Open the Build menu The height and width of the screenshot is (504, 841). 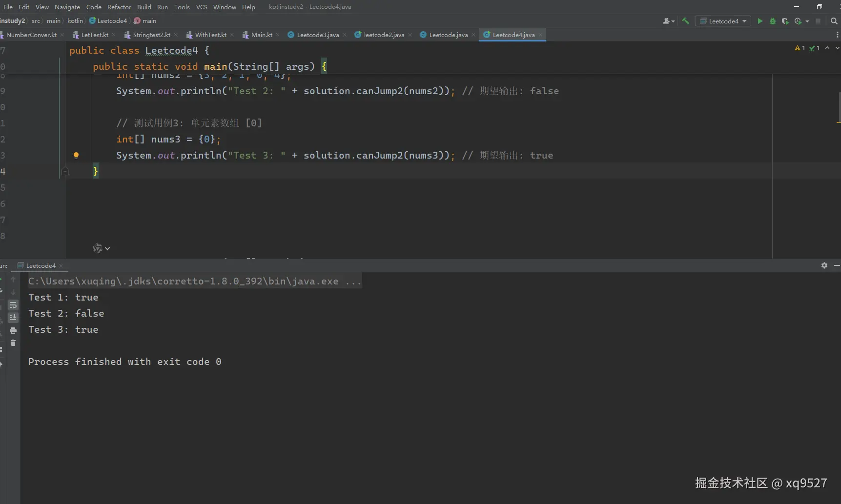pyautogui.click(x=144, y=7)
